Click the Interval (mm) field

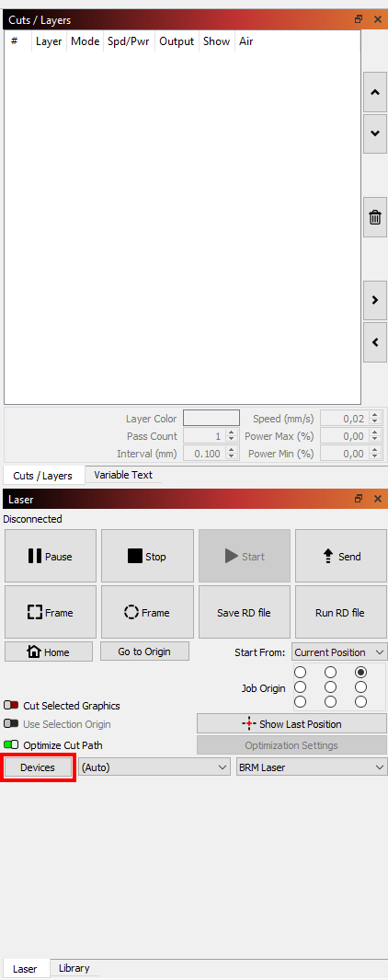(211, 453)
